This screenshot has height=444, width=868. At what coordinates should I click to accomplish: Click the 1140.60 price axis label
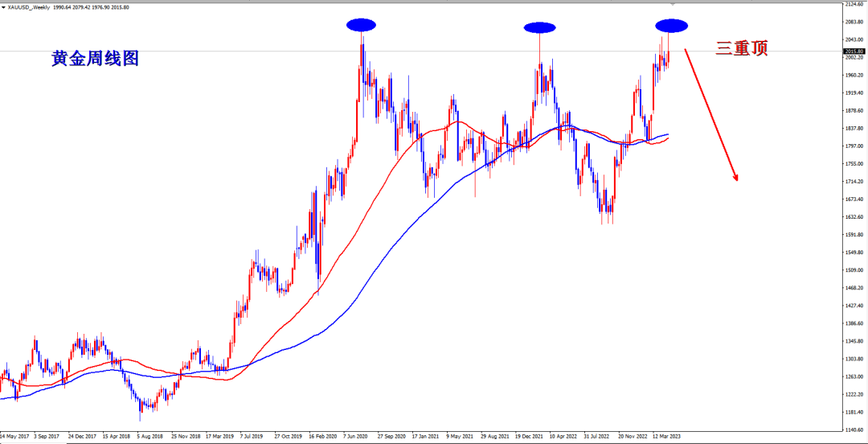coord(854,412)
